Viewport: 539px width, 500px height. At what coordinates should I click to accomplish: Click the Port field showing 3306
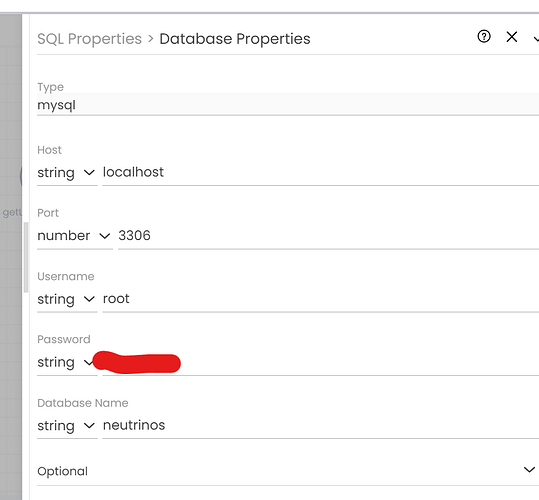coord(328,236)
